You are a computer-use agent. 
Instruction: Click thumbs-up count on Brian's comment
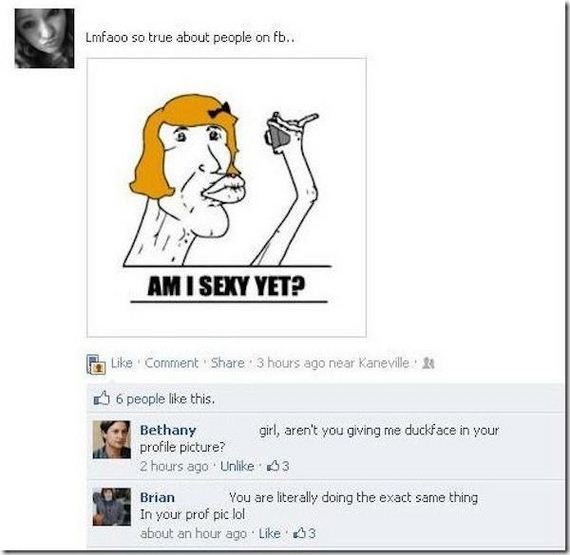tap(305, 533)
